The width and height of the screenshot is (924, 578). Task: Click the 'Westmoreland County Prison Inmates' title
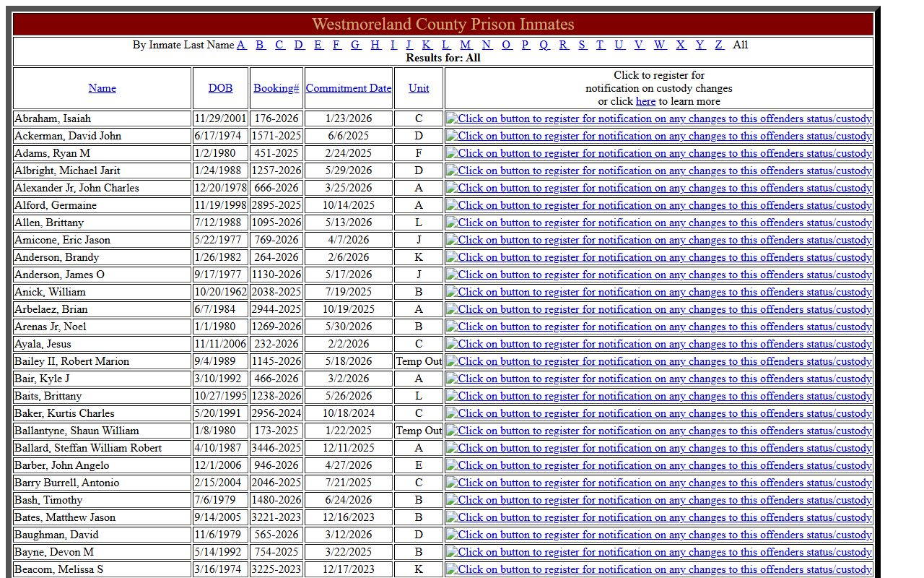[x=443, y=24]
